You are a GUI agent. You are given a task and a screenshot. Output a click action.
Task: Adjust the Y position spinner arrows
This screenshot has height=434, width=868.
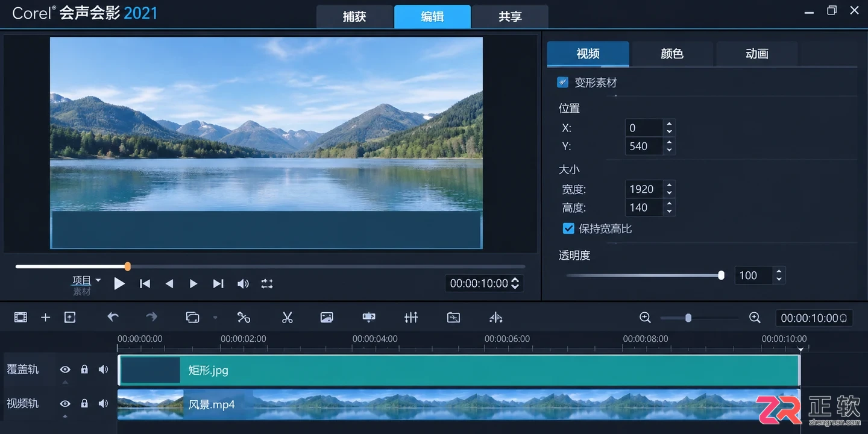669,146
